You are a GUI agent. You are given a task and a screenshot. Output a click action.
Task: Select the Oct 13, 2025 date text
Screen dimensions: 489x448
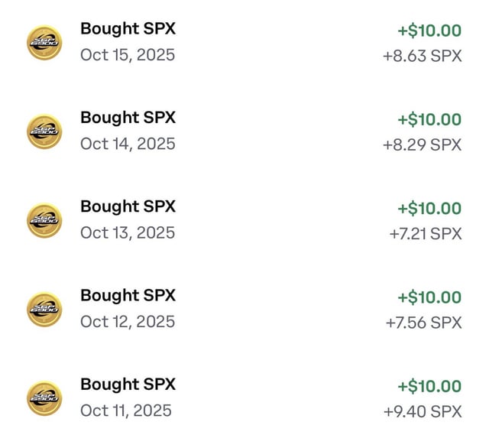[x=128, y=232]
